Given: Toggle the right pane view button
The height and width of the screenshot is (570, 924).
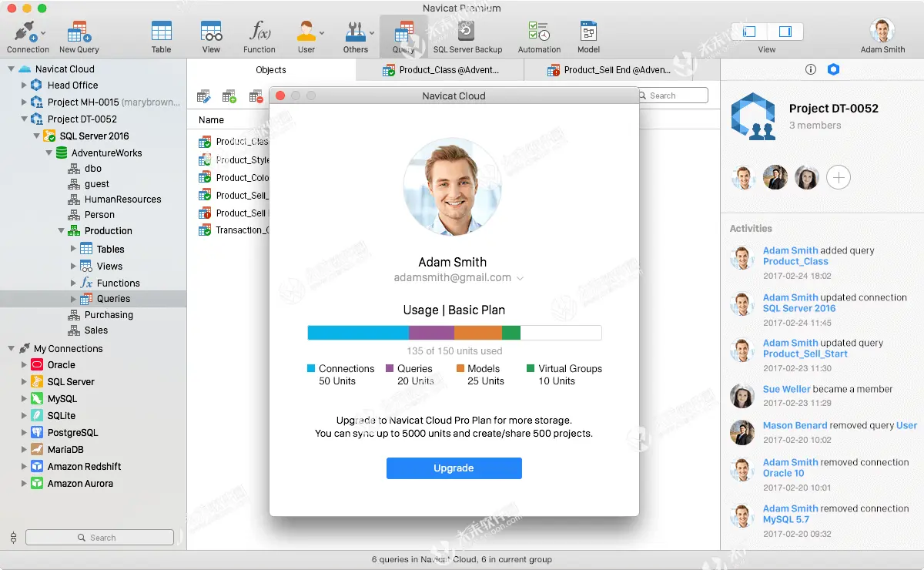Looking at the screenshot, I should [x=785, y=32].
